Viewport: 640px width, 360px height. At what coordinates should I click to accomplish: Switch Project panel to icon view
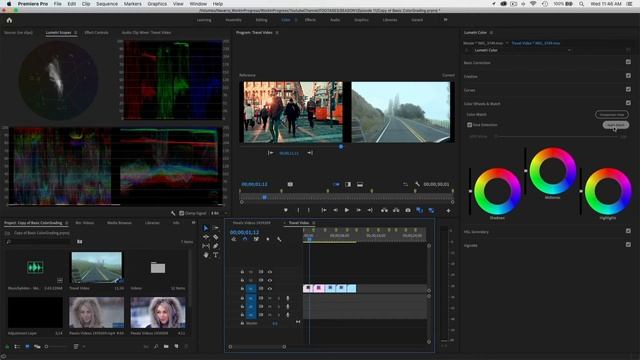pyautogui.click(x=27, y=347)
